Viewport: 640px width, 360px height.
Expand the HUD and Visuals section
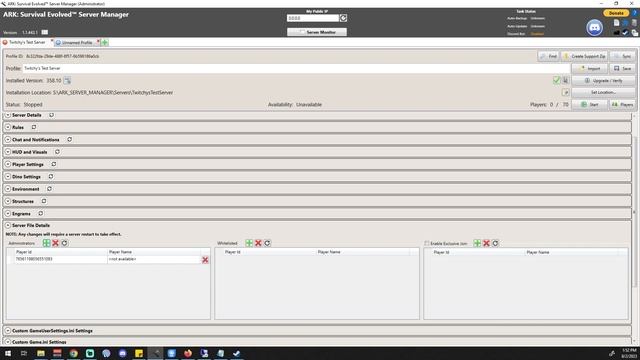(8, 152)
